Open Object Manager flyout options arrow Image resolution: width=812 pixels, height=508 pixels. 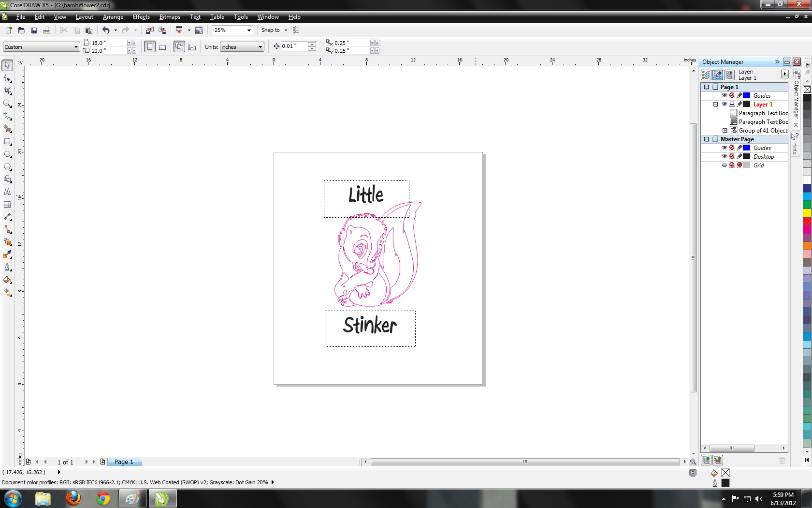tap(784, 74)
